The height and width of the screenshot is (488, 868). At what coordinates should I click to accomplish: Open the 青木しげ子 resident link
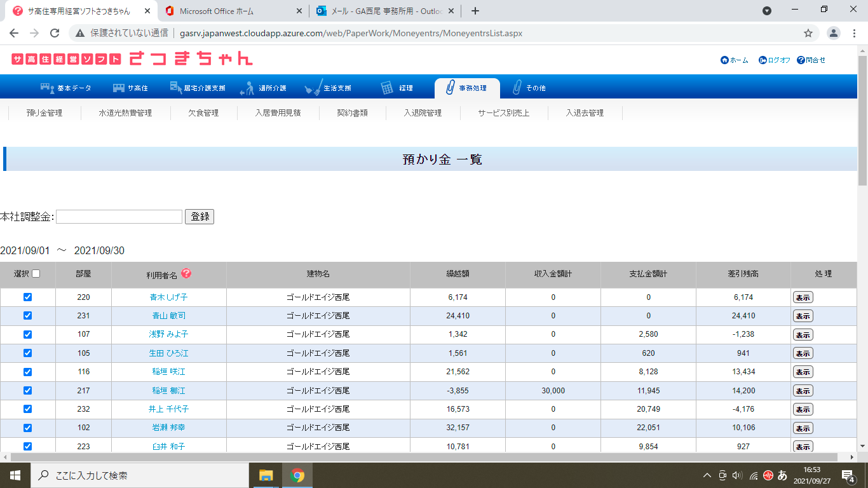pyautogui.click(x=168, y=297)
